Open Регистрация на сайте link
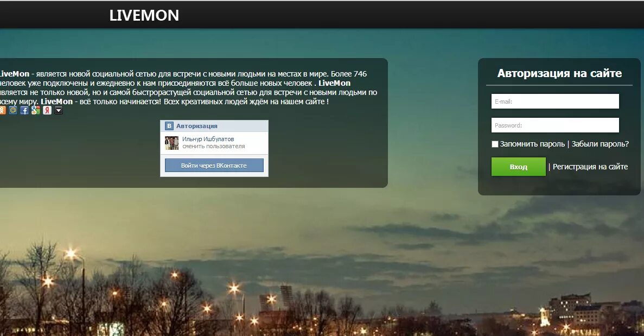The image size is (644, 336). 590,167
